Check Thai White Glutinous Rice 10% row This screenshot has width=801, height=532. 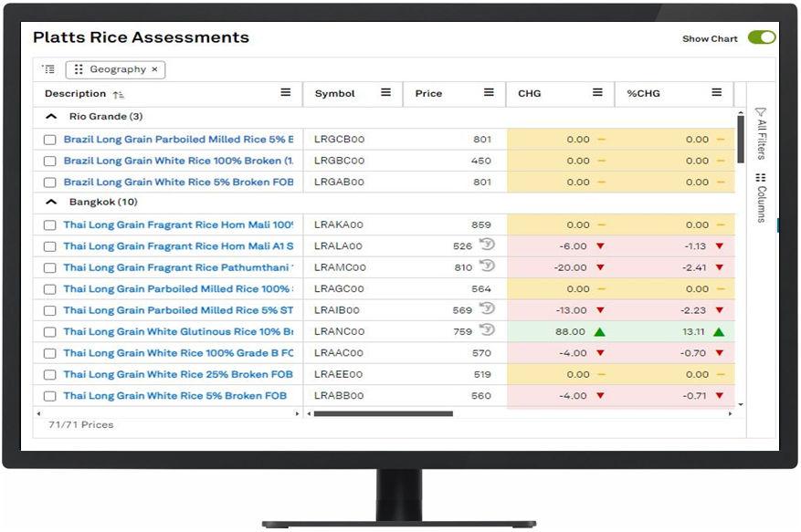49,332
